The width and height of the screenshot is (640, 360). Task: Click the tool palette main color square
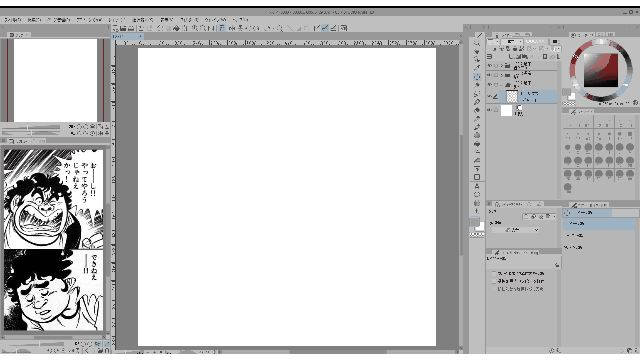474,222
